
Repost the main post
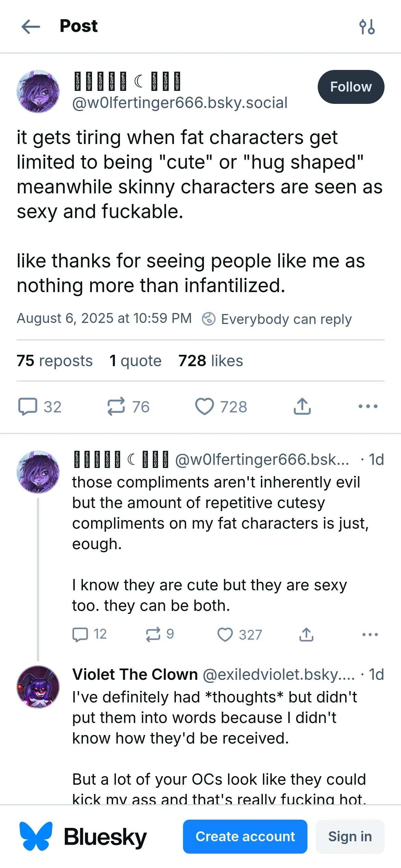pyautogui.click(x=116, y=407)
